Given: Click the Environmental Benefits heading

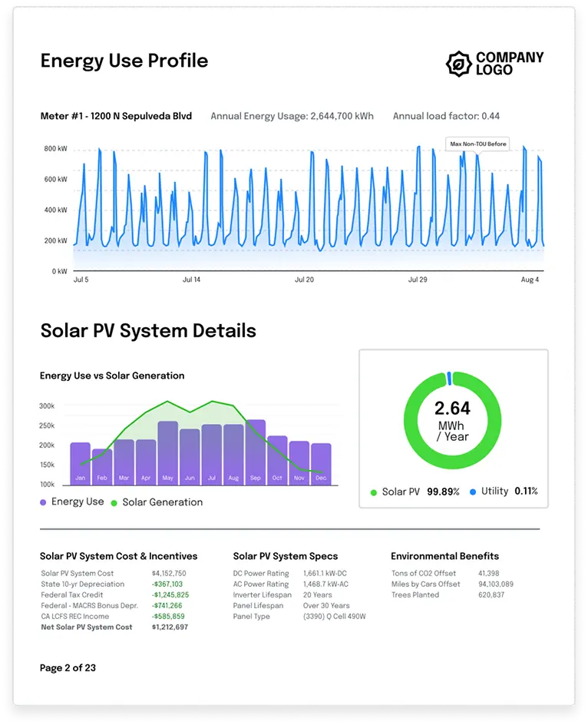Looking at the screenshot, I should 444,556.
